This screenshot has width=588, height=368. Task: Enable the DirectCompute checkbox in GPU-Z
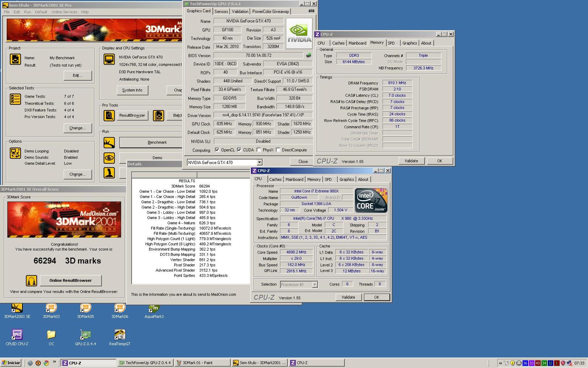pyautogui.click(x=278, y=150)
